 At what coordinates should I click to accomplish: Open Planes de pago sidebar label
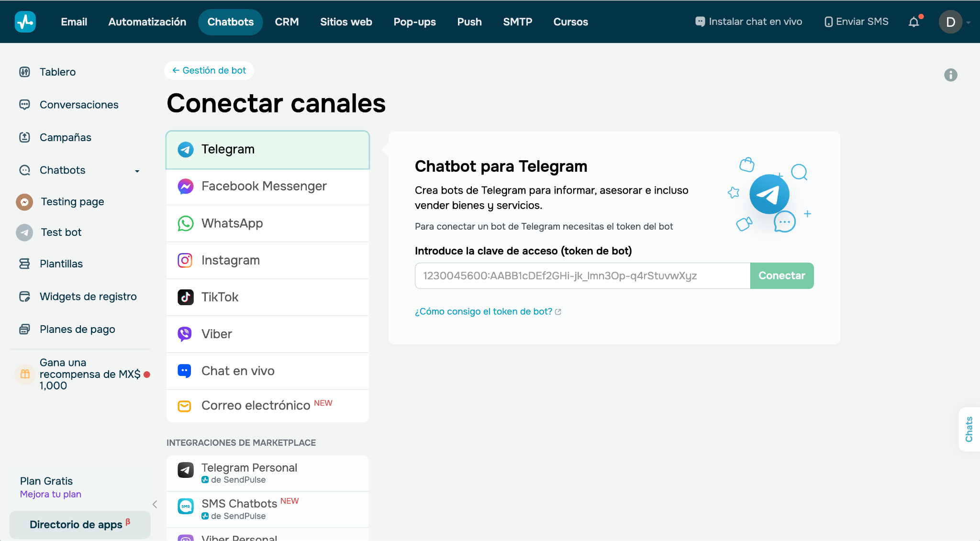[x=78, y=329]
